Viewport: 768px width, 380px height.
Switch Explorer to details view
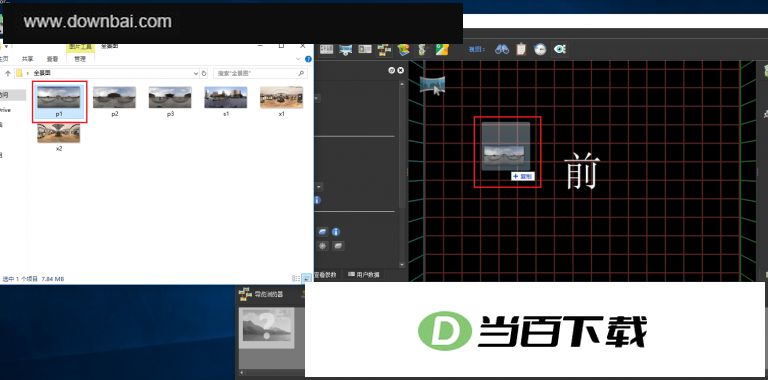pos(296,278)
